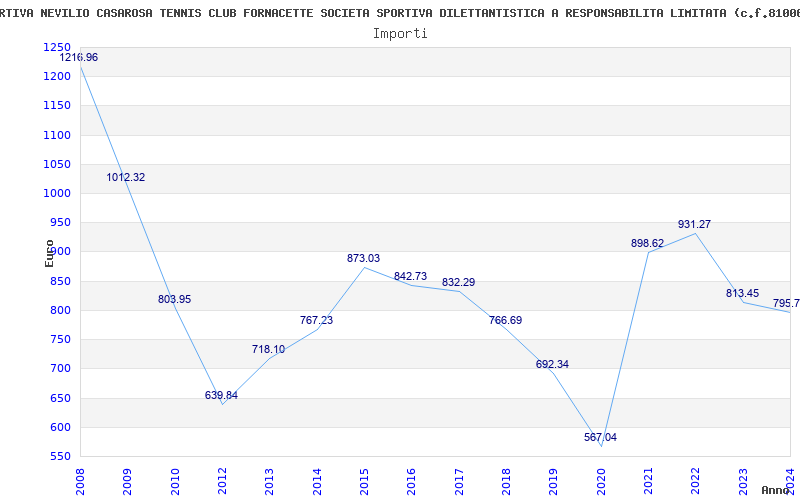Click the 2020 x-axis label
Image resolution: width=800 pixels, height=500 pixels.
(x=601, y=482)
